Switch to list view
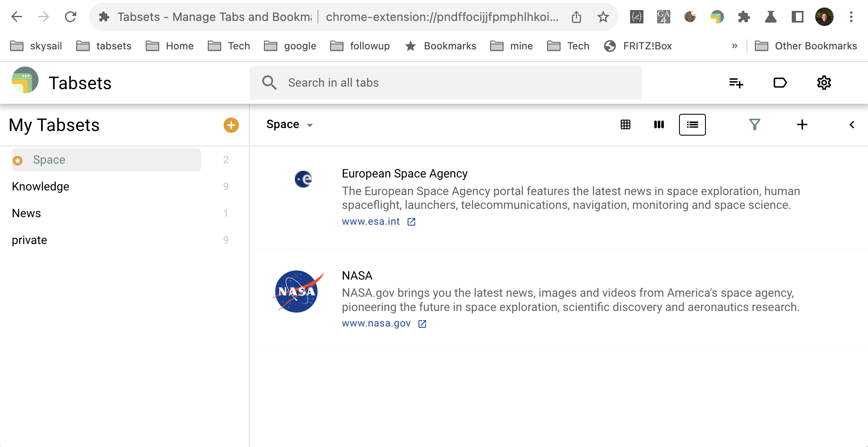Image resolution: width=868 pixels, height=447 pixels. tap(692, 125)
